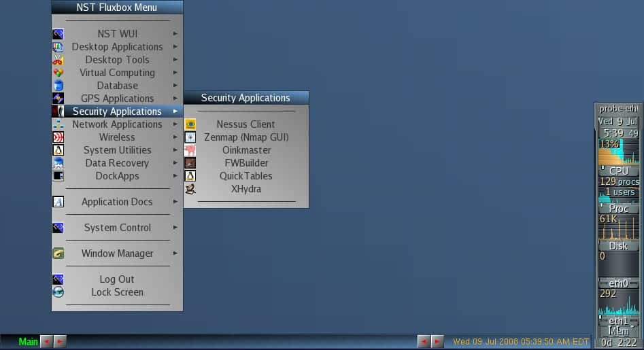Click the CPU button in system monitor

coord(619,171)
